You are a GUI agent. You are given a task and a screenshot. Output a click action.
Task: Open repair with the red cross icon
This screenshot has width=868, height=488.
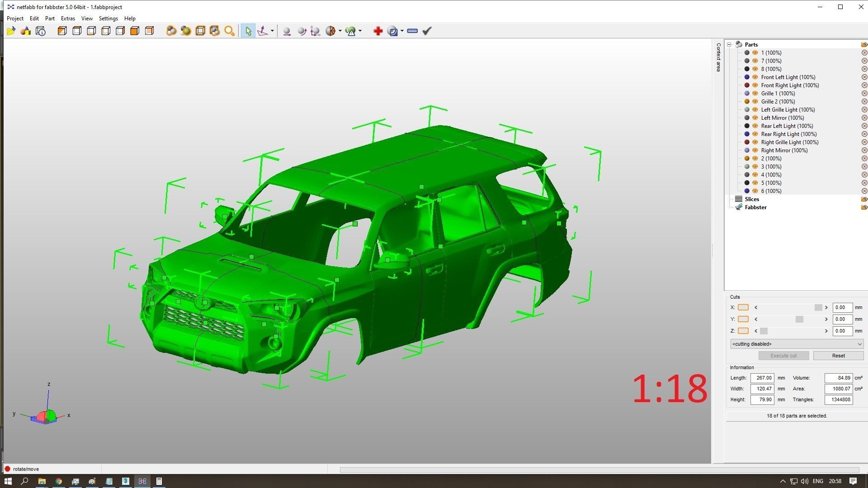click(378, 31)
